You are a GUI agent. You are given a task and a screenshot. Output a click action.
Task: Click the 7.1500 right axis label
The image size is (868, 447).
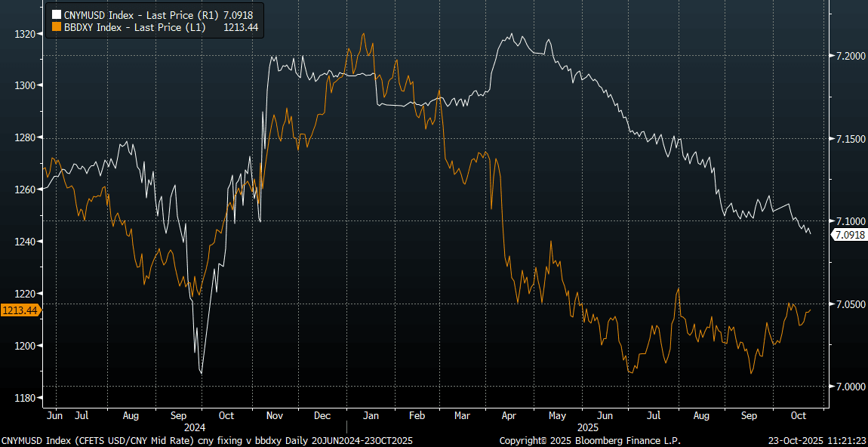pyautogui.click(x=850, y=138)
